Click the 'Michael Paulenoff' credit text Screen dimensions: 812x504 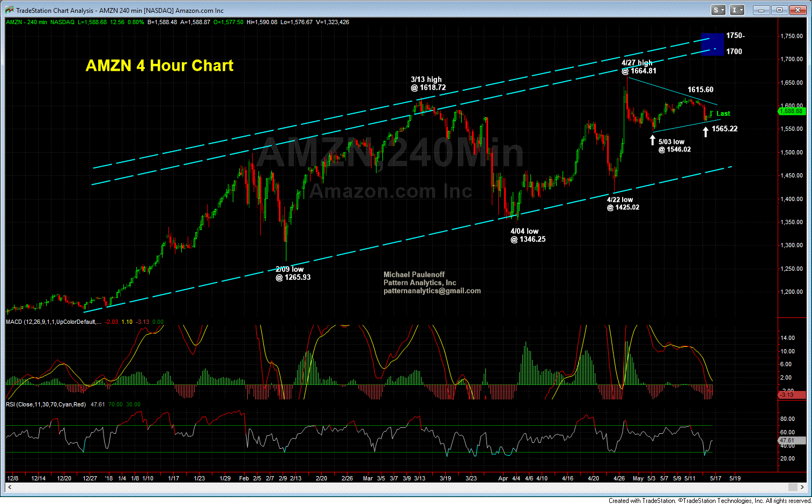pyautogui.click(x=414, y=275)
